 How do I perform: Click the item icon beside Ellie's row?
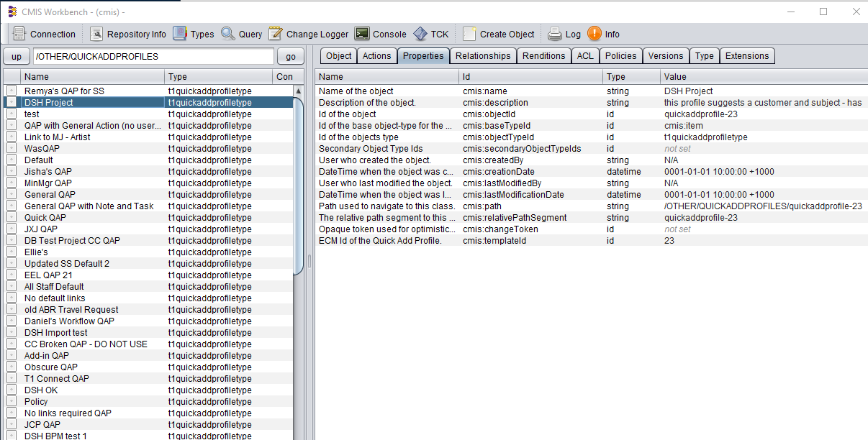12,252
